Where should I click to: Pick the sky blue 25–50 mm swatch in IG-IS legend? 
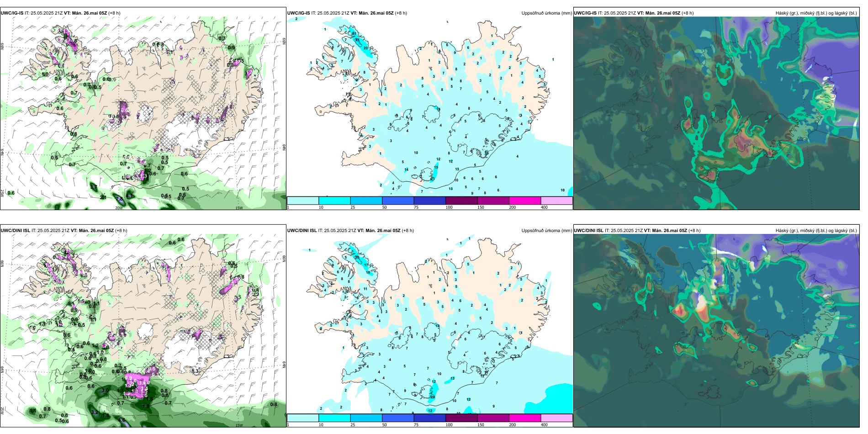click(366, 201)
